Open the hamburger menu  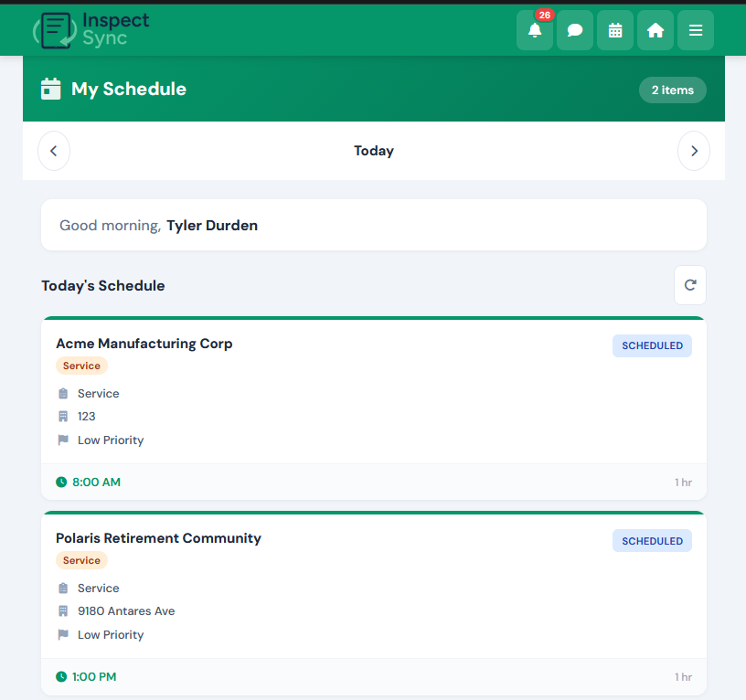tap(696, 30)
